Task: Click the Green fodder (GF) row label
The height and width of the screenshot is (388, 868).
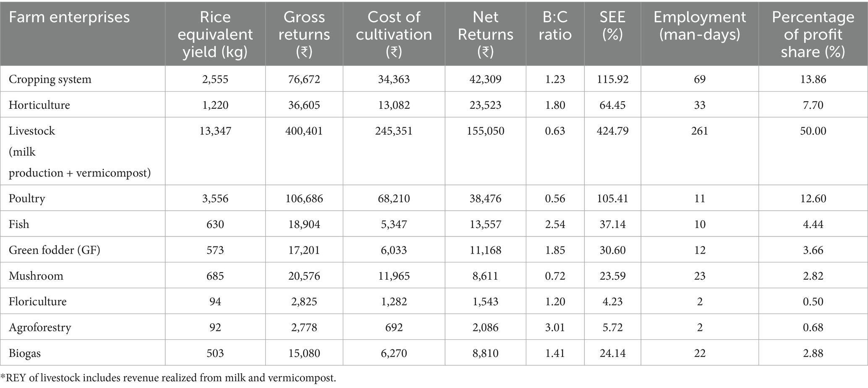Action: click(55, 250)
